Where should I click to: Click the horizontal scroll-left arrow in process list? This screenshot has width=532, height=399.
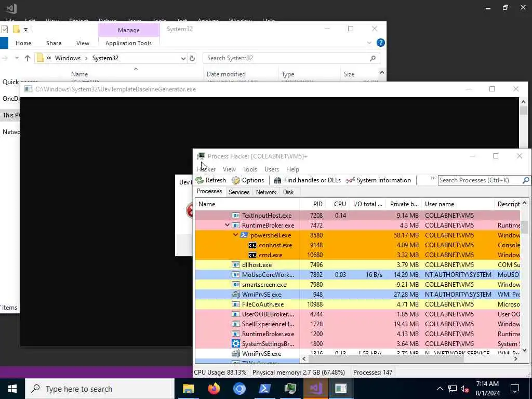(x=303, y=358)
